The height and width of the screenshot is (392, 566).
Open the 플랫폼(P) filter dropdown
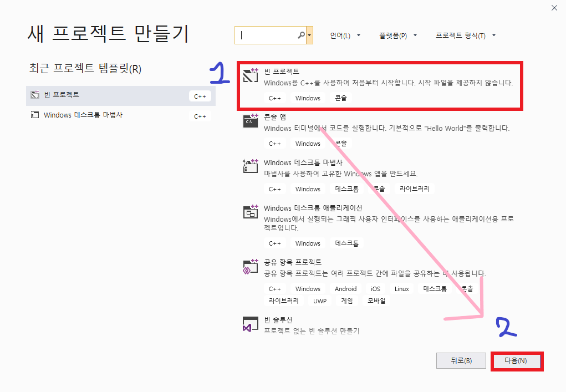tap(398, 35)
